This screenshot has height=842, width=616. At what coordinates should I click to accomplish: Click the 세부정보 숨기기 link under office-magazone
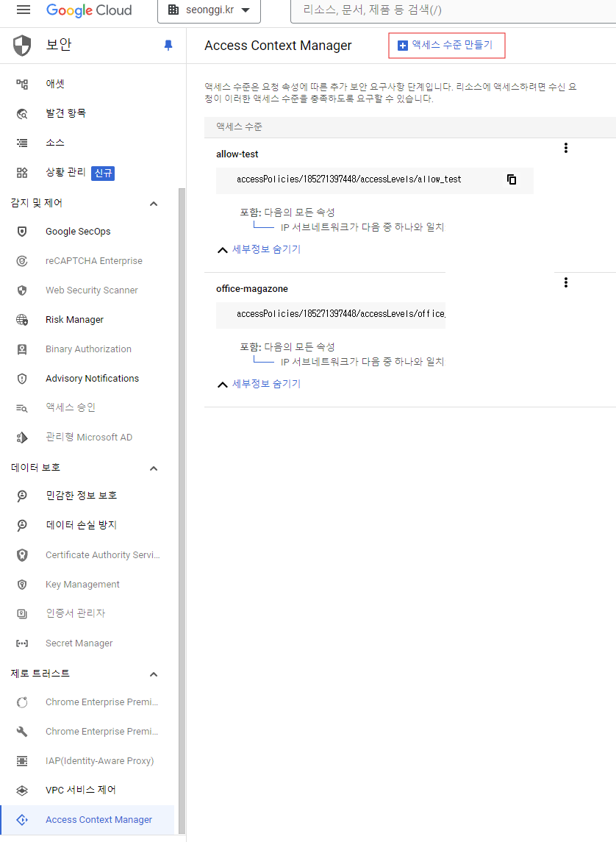[266, 384]
